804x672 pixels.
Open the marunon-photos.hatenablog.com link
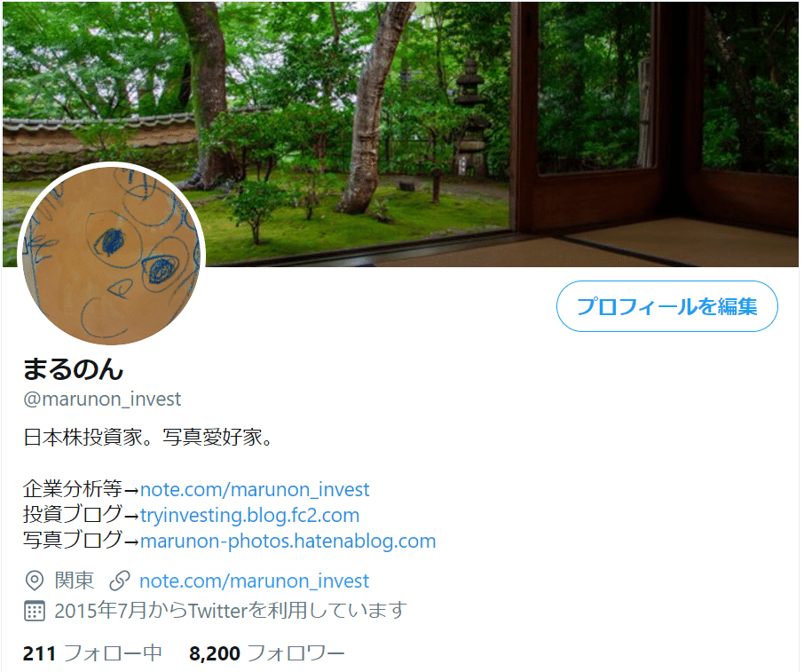[x=288, y=541]
